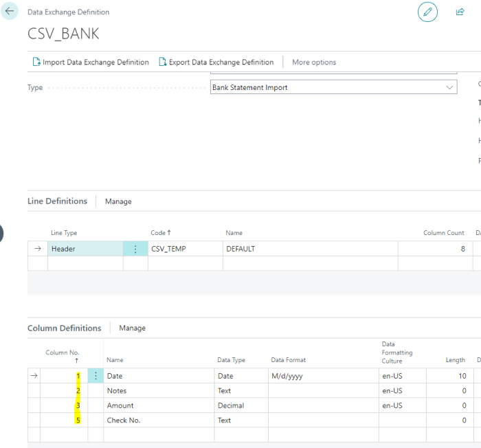Click Import Data Exchange Definition
Image resolution: width=481 pixels, height=448 pixels.
click(91, 62)
